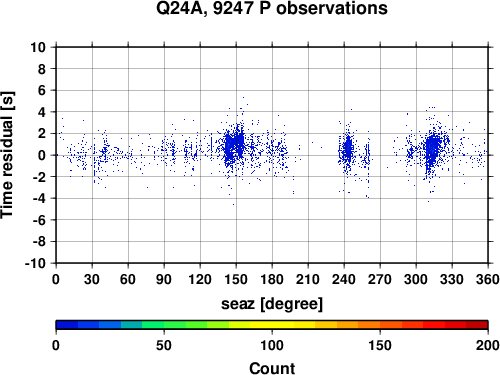Click the plot title Q24A, 9247 P observations
The width and height of the screenshot is (500, 375).
coord(272,8)
